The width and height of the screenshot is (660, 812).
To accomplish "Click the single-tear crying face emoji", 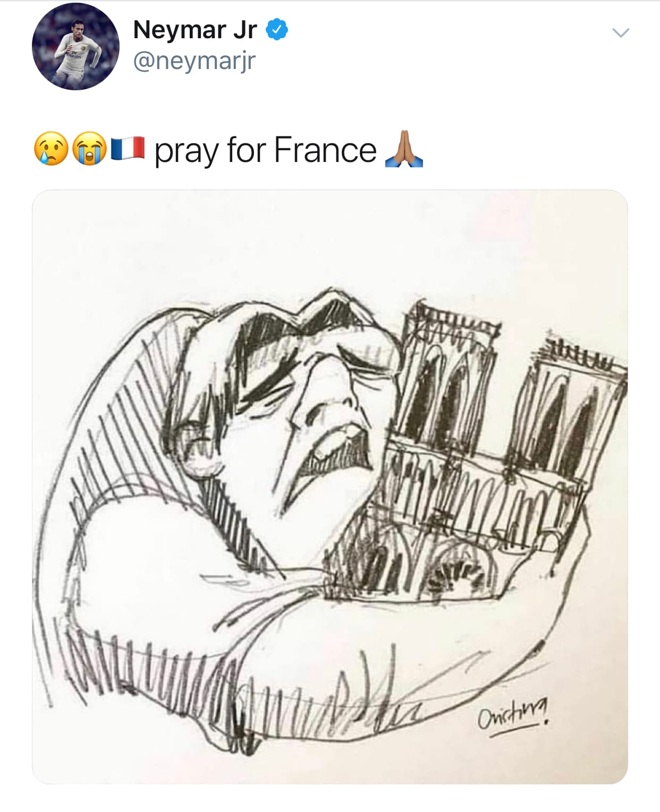I will click(51, 149).
